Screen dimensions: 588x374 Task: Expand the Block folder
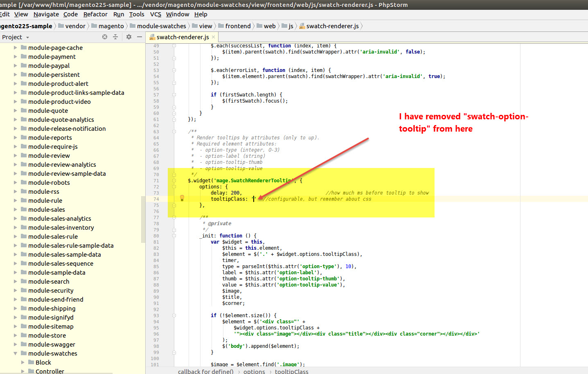23,362
